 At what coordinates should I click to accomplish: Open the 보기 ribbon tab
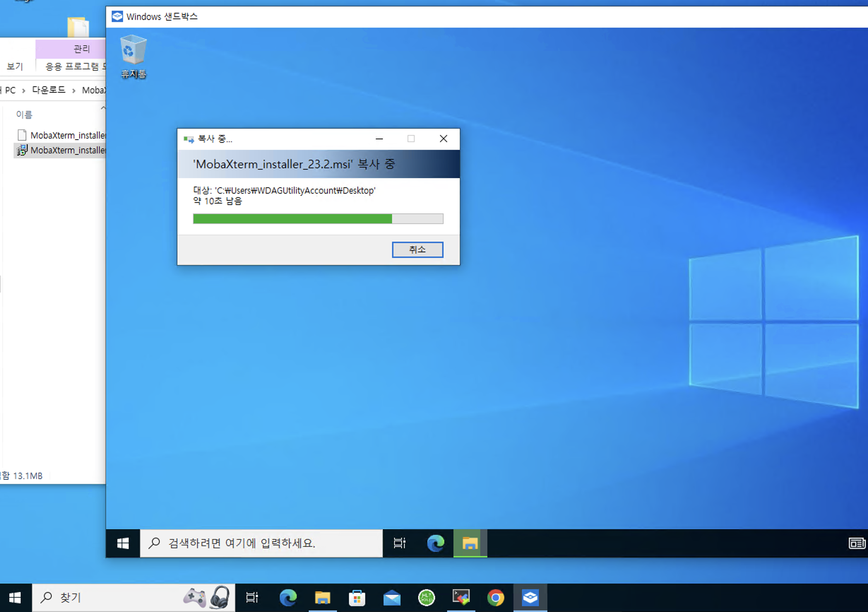15,66
